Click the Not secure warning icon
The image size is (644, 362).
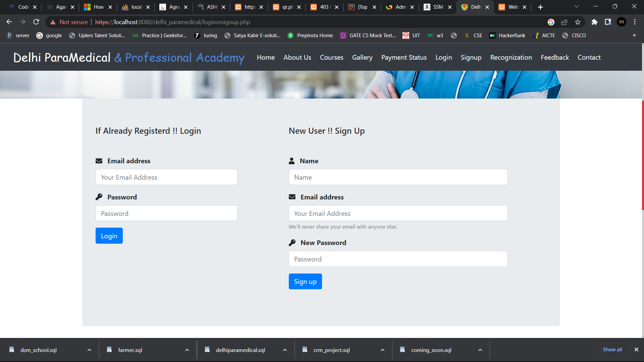pyautogui.click(x=53, y=22)
